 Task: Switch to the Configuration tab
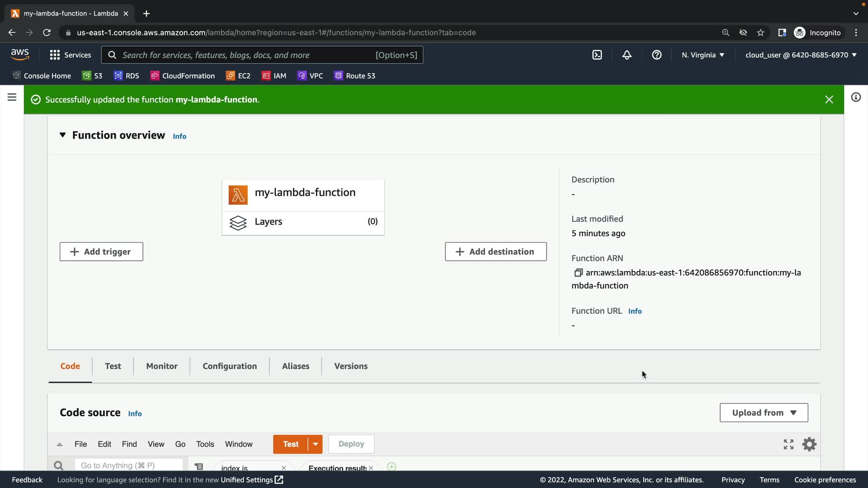click(229, 366)
